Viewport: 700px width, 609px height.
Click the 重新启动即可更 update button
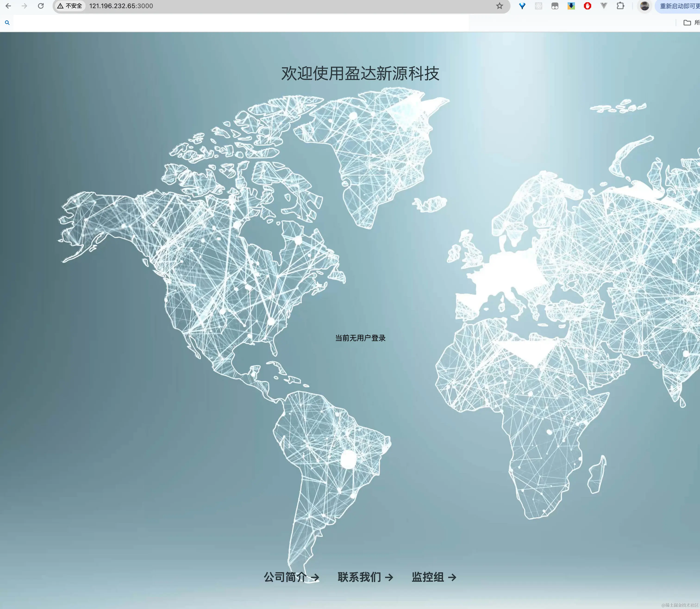click(x=678, y=6)
